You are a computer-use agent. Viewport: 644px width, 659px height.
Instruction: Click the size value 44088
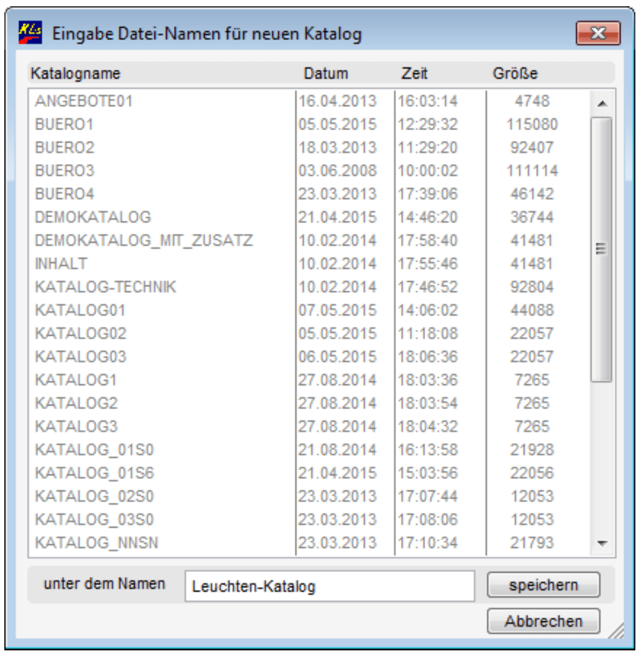click(x=532, y=310)
